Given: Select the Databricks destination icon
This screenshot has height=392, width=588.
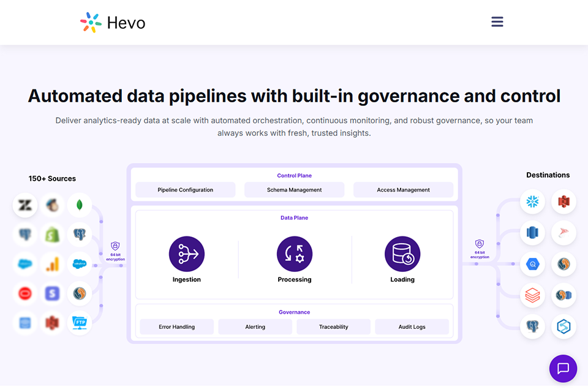Looking at the screenshot, I should point(532,296).
